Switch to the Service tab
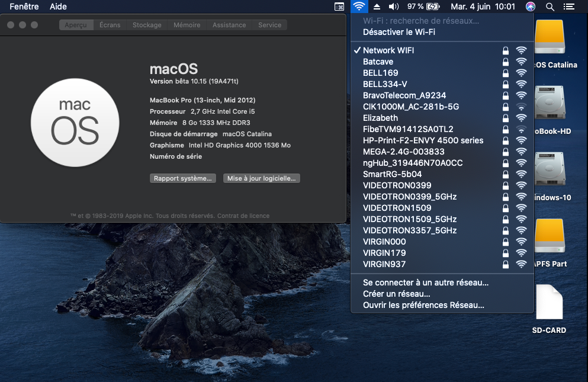This screenshot has width=588, height=382. pyautogui.click(x=269, y=25)
